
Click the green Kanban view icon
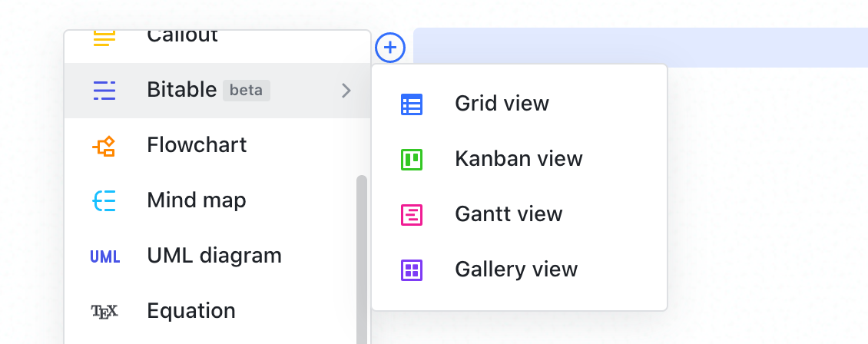tap(412, 160)
